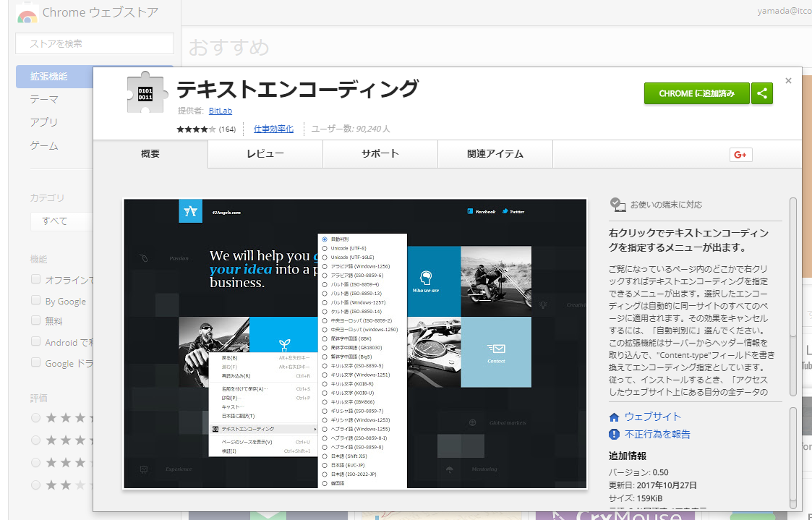Select the second star-rating radio button
The height and width of the screenshot is (520, 812).
pyautogui.click(x=35, y=440)
